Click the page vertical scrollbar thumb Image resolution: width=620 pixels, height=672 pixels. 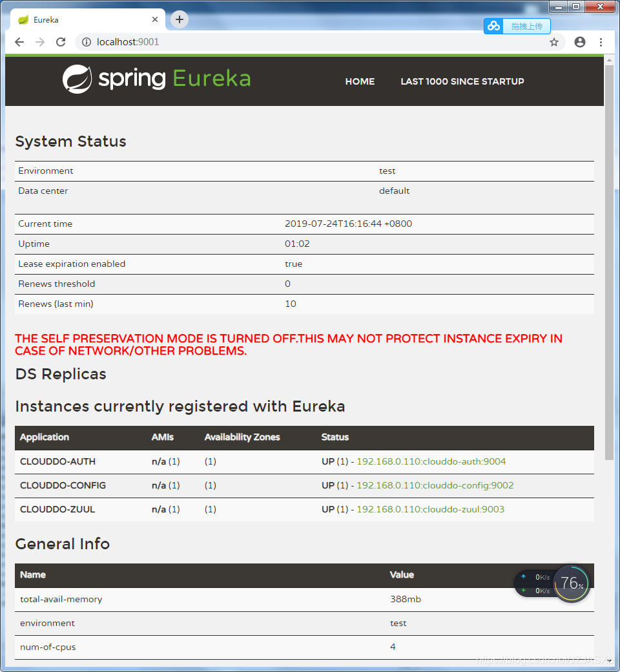(x=609, y=262)
